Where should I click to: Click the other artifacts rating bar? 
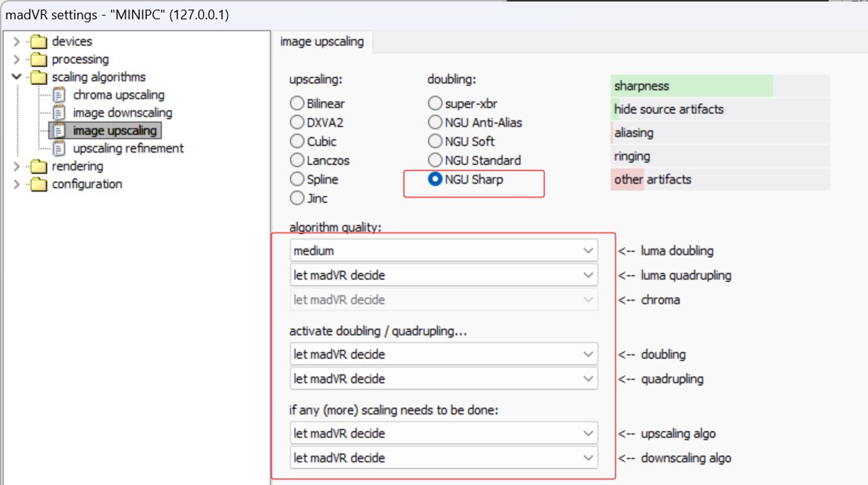click(720, 180)
